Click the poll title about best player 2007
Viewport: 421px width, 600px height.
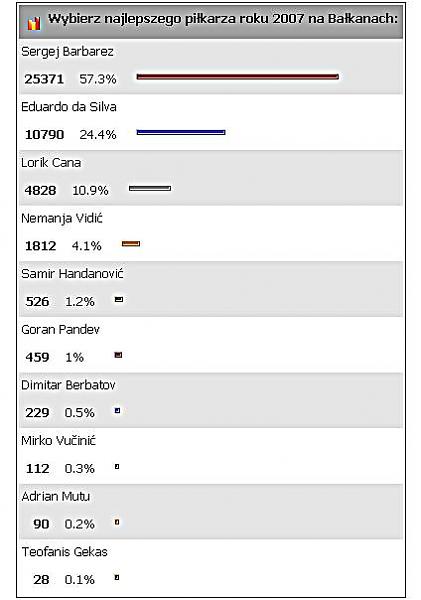coord(223,18)
